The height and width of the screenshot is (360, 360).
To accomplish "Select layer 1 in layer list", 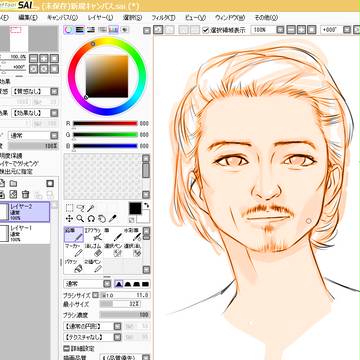I will [25, 233].
